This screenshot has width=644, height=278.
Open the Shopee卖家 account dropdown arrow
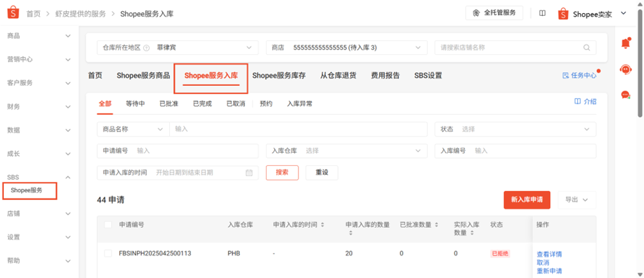coord(623,13)
